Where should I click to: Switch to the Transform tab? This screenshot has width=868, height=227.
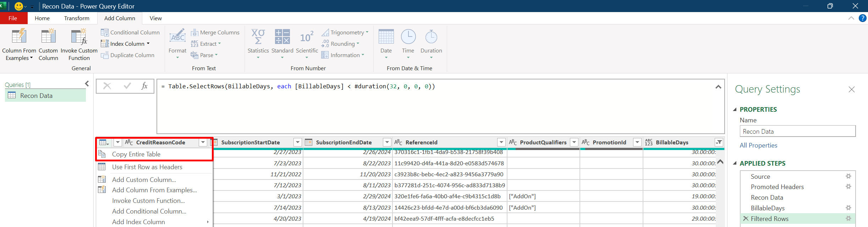tap(77, 18)
